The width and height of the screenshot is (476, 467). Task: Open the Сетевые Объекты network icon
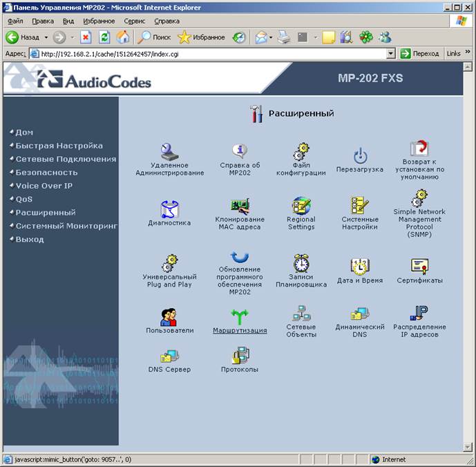(x=301, y=314)
